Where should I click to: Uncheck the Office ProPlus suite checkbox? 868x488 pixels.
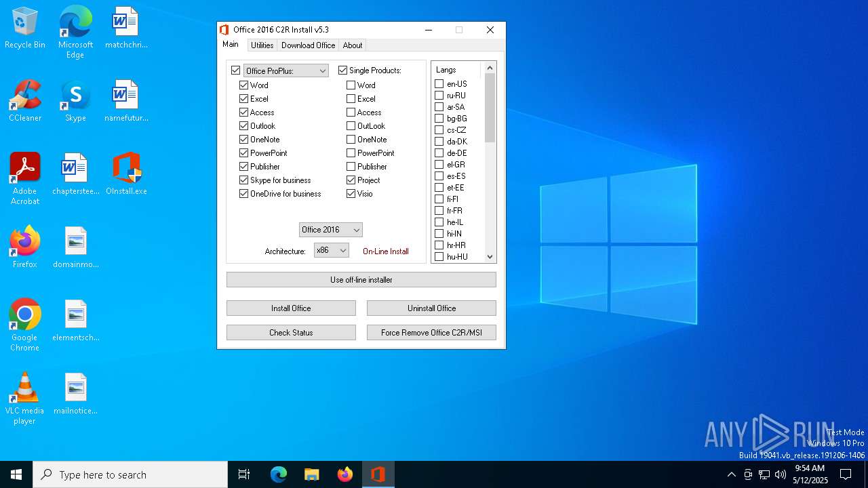click(x=236, y=70)
